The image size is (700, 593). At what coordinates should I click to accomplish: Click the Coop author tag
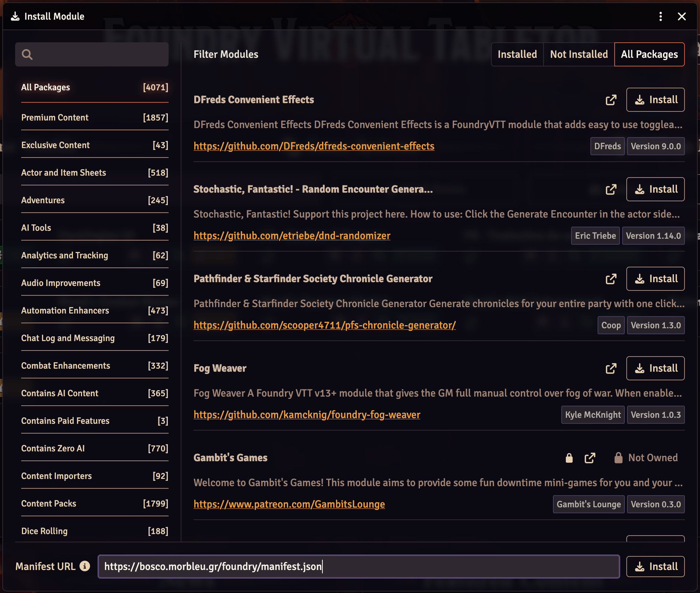click(x=611, y=325)
